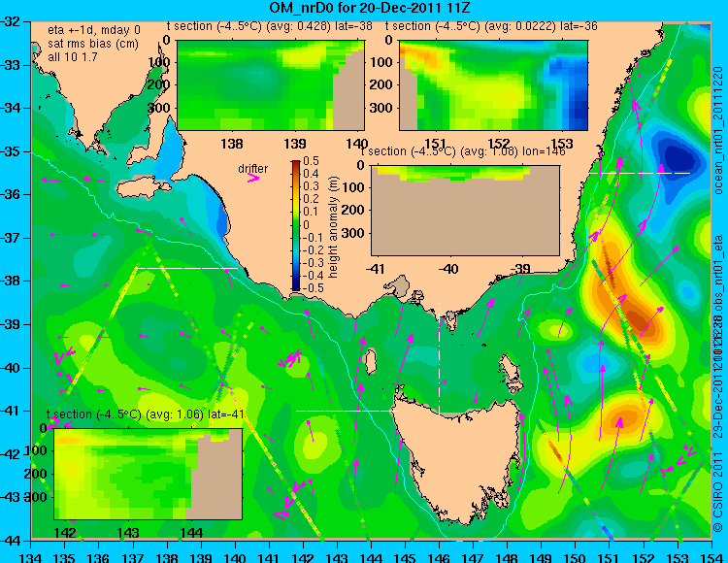
Task: Click latitude label -44 on the left axis
Action: click(x=11, y=541)
